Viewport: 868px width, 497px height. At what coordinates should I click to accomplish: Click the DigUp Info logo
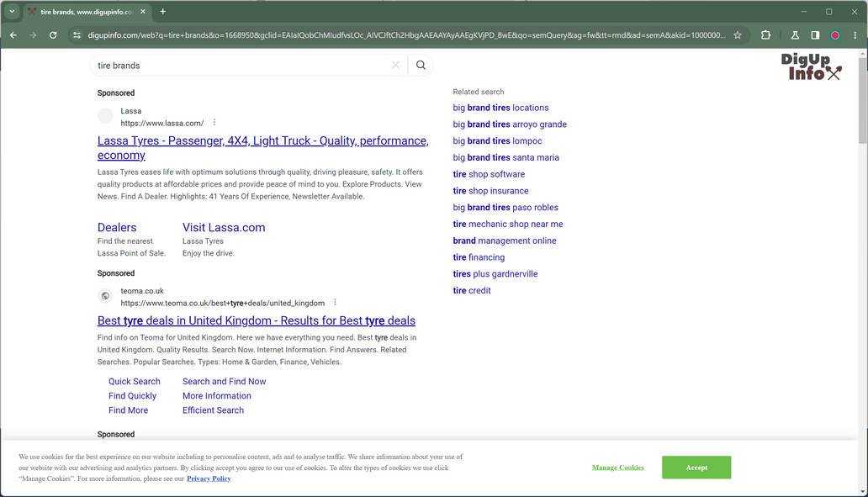[x=810, y=67]
